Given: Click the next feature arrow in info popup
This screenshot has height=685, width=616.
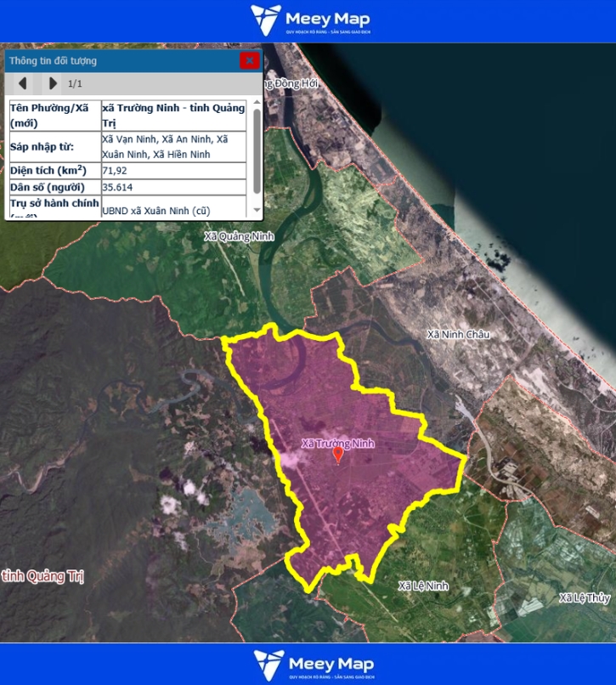Looking at the screenshot, I should pos(53,83).
